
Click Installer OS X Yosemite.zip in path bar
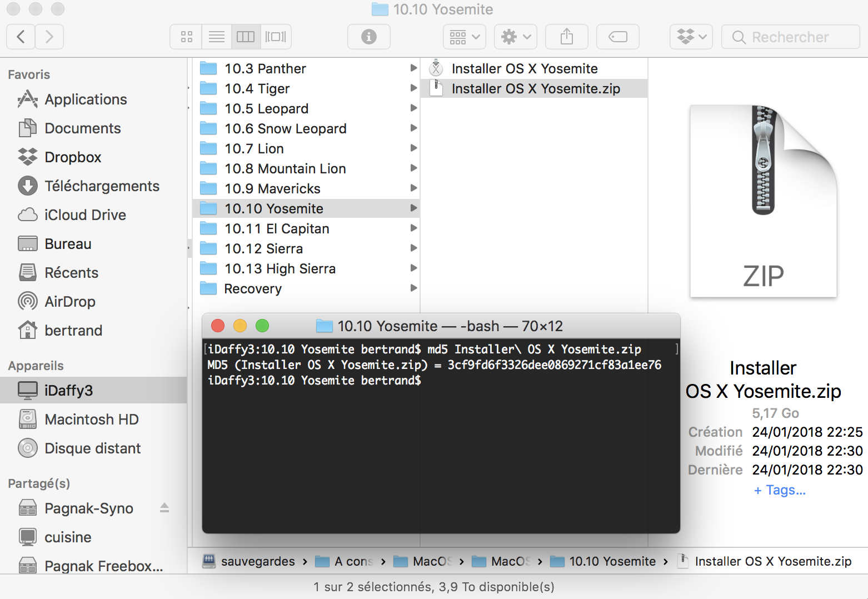[765, 561]
